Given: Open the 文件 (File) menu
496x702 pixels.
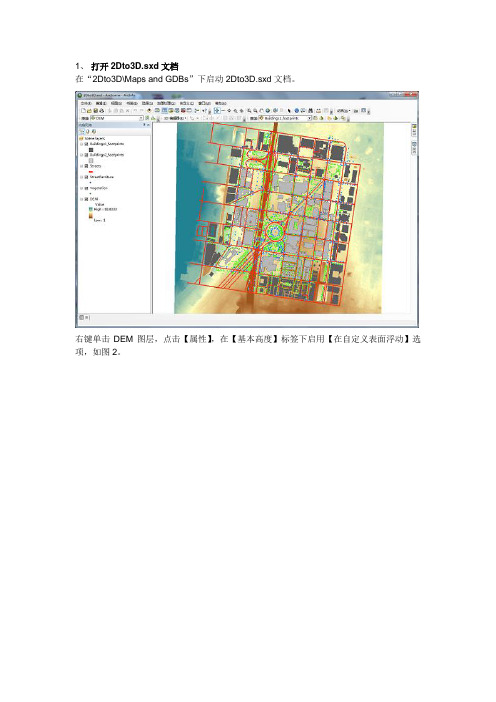Looking at the screenshot, I should point(86,103).
